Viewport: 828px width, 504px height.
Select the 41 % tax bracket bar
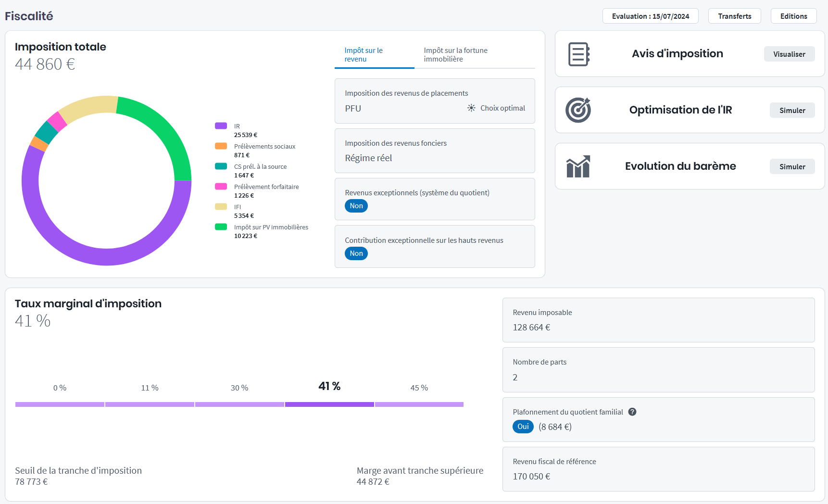329,404
